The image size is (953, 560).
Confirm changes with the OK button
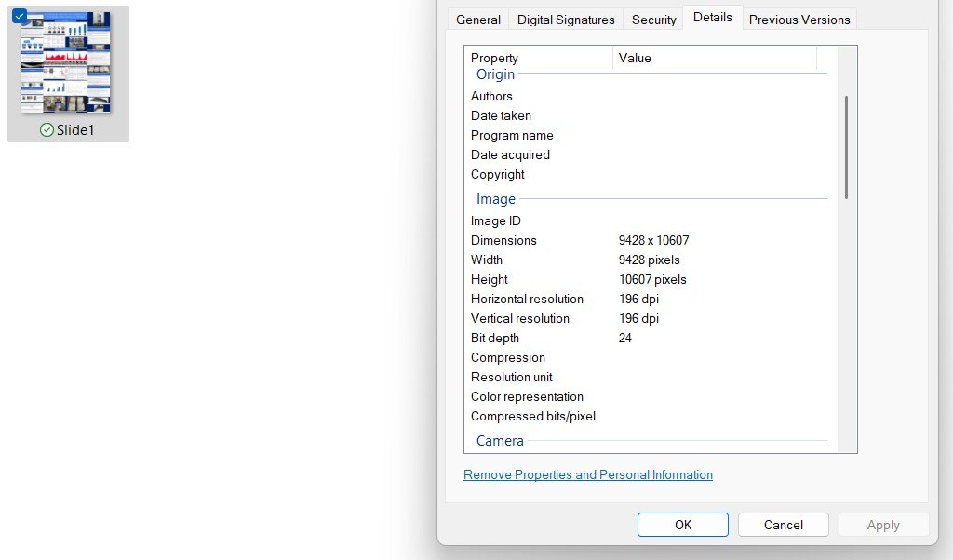(682, 524)
